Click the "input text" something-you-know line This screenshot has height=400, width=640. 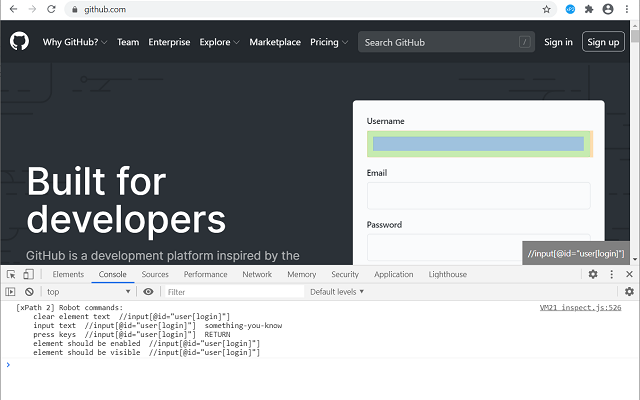pos(158,325)
